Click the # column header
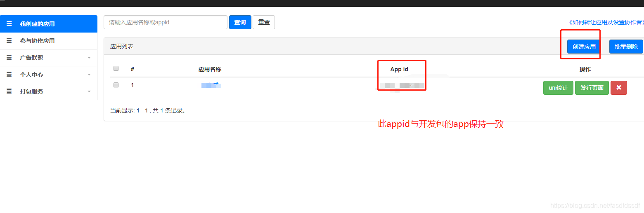Viewport: 644px width, 213px height. pyautogui.click(x=133, y=69)
